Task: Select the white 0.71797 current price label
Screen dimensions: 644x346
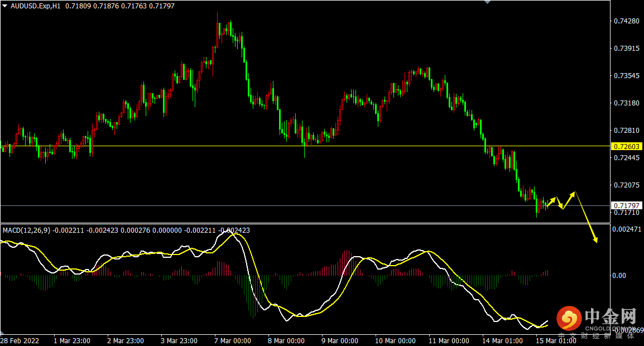Action: (x=627, y=205)
